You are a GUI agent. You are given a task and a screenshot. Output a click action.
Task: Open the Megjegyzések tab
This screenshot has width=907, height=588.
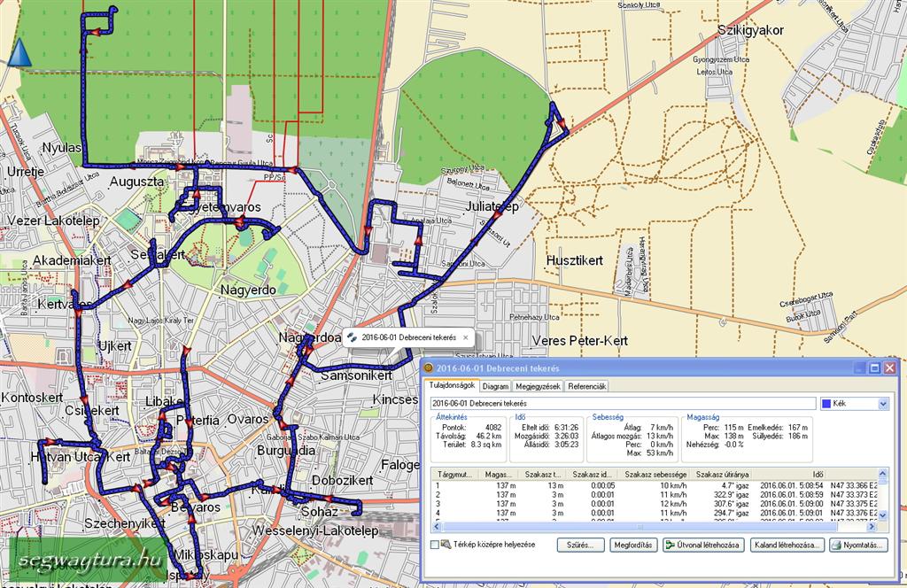click(538, 386)
